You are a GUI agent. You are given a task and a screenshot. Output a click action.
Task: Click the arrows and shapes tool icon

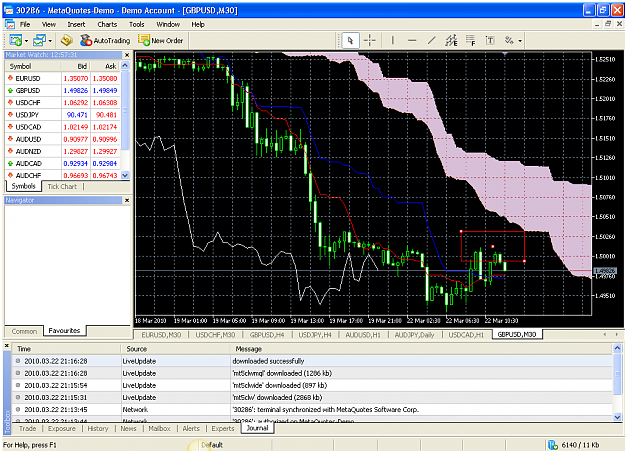click(509, 40)
